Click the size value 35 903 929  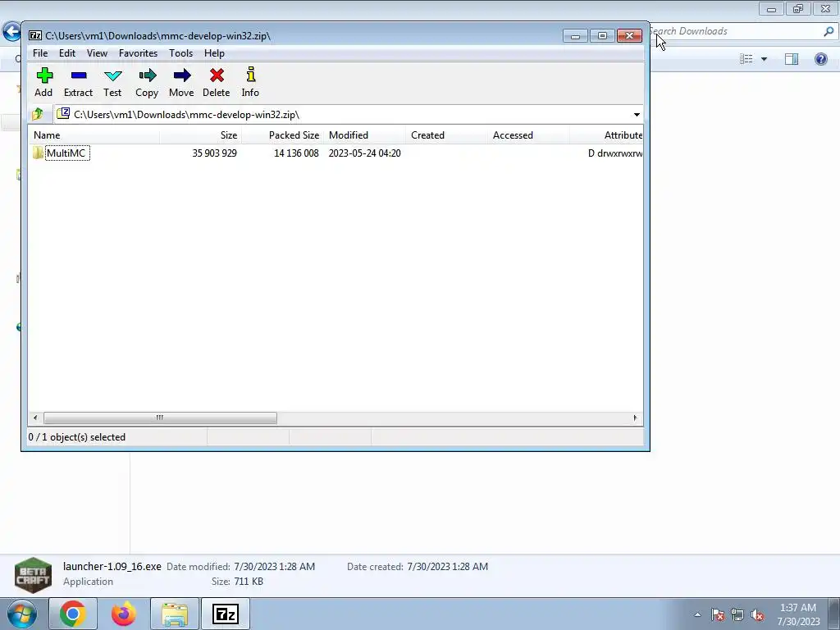tap(214, 153)
